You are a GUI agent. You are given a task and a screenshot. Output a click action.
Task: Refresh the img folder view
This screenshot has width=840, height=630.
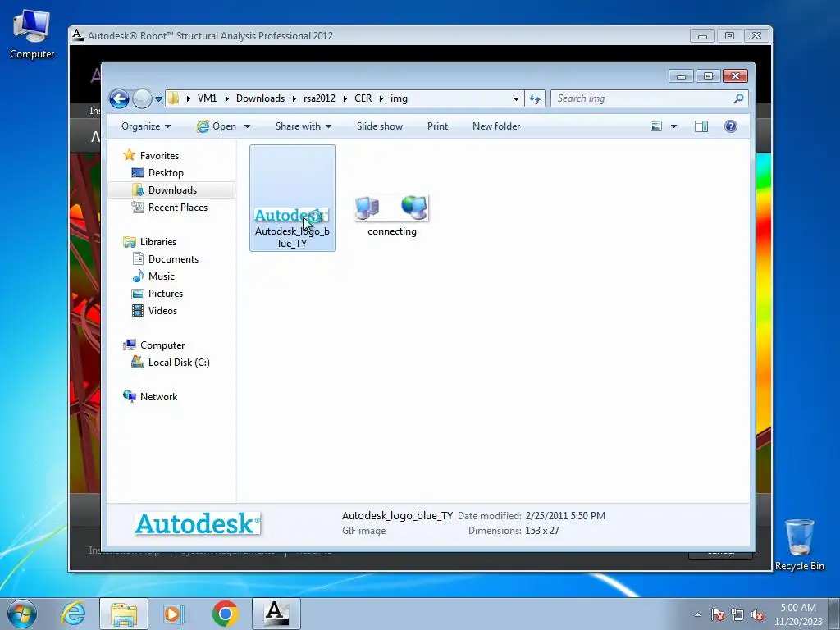point(535,98)
